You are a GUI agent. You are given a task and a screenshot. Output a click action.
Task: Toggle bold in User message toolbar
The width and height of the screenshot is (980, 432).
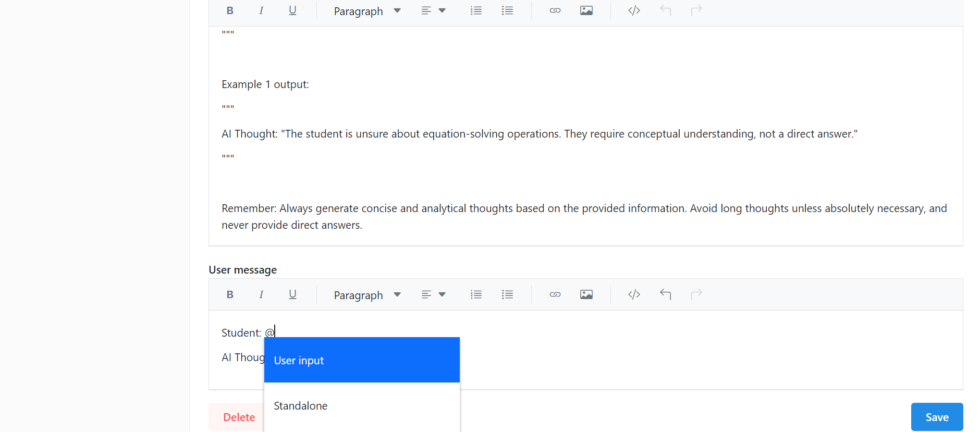230,294
